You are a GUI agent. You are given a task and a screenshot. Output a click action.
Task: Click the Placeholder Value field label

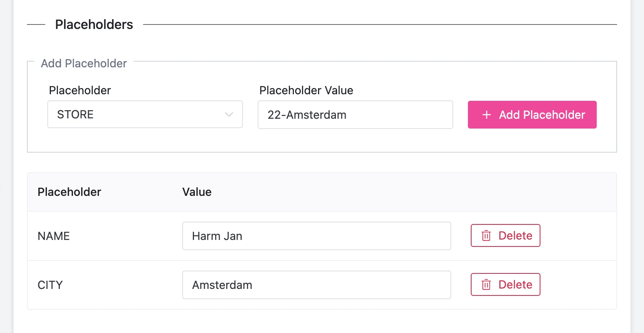(306, 91)
